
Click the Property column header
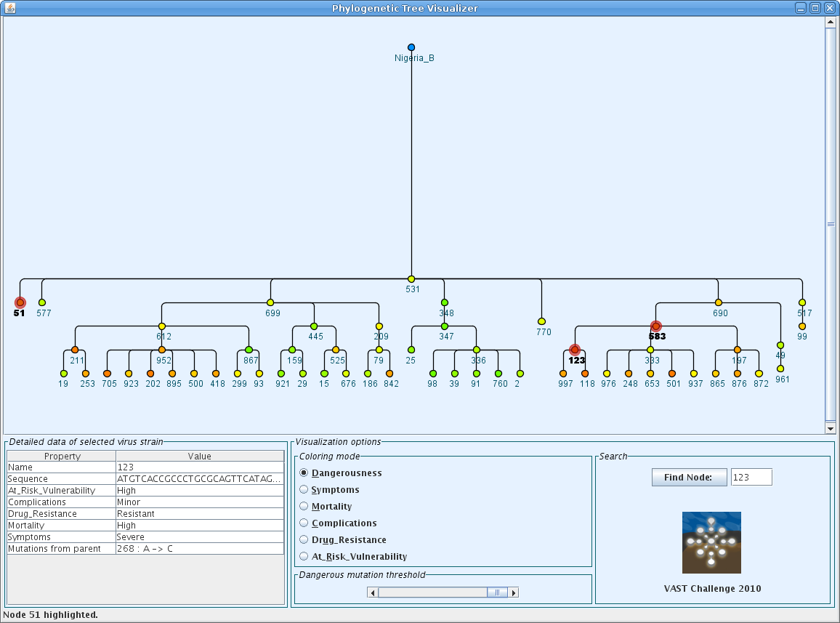click(62, 457)
